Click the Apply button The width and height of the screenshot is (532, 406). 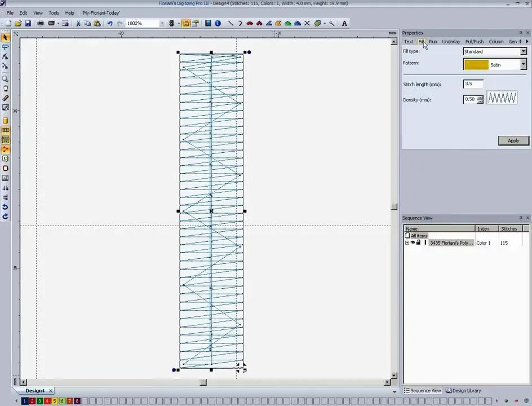pos(513,140)
